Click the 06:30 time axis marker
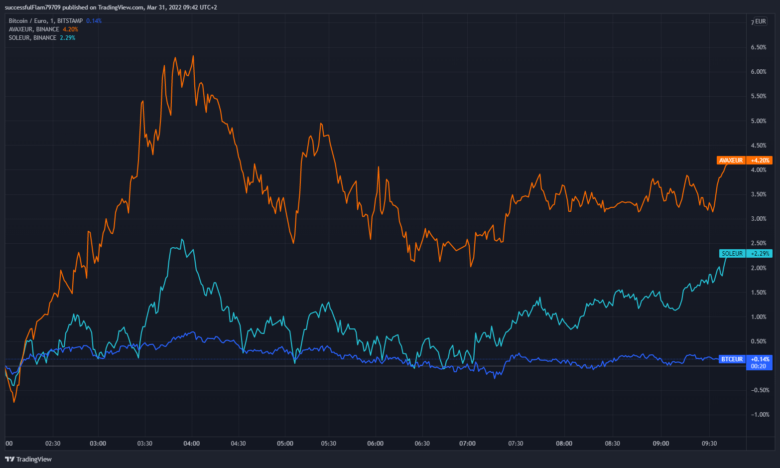This screenshot has height=468, width=780. (x=422, y=444)
